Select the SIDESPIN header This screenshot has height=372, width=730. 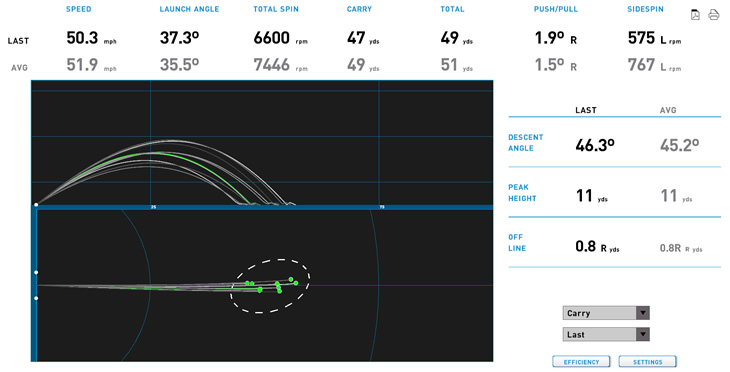(x=645, y=9)
